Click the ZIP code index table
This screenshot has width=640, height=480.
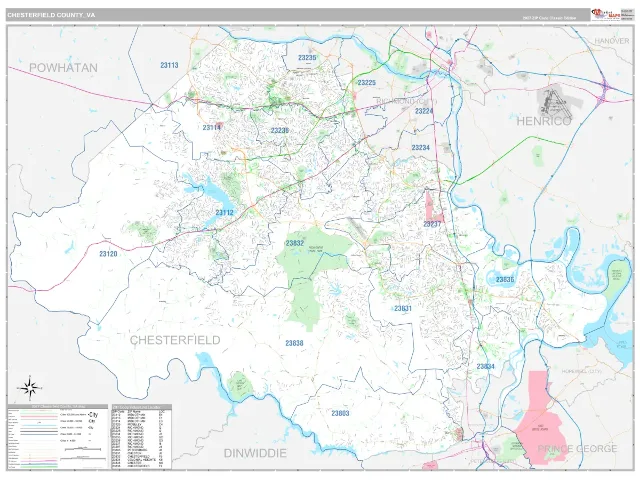(142, 437)
